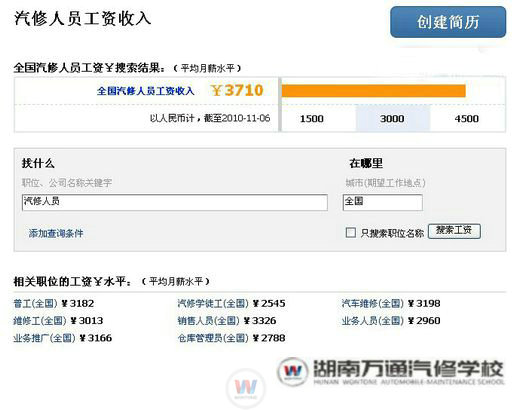Screen dimensions: 520x410
Task: Click the 3000 scale label
Action: (x=392, y=119)
